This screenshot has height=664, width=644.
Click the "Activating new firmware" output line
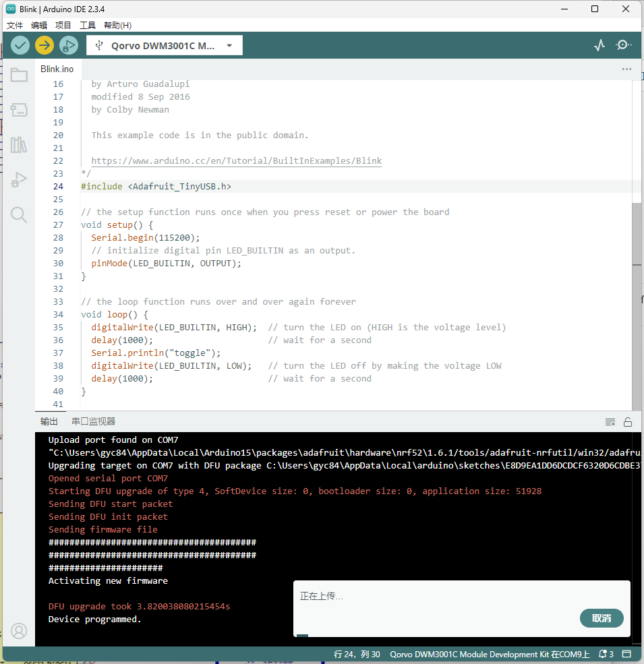[108, 580]
